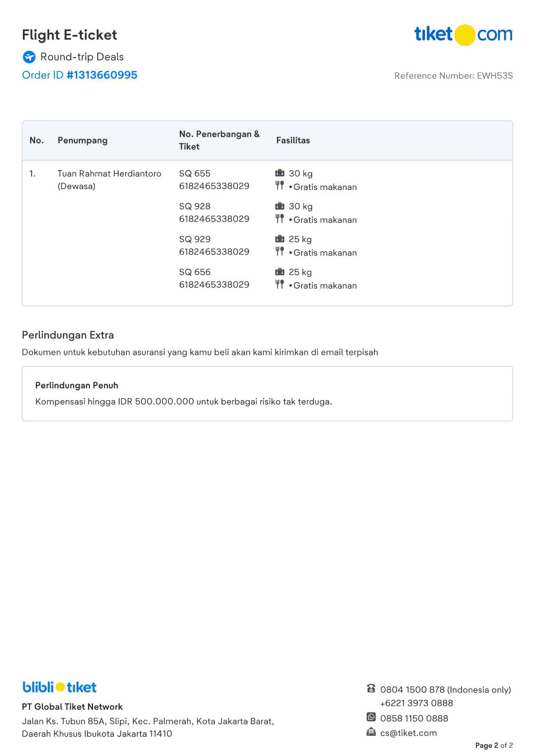Click the baggage icon for flight SQ 928
Viewport: 535px width, 756px height.
280,206
